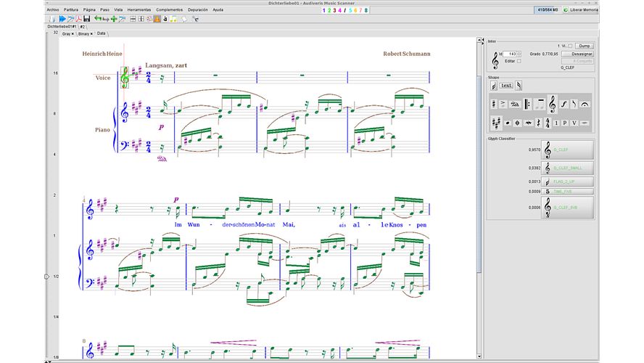The image size is (644, 363).
Task: Click the green plus toolbar icon
Action: click(114, 19)
